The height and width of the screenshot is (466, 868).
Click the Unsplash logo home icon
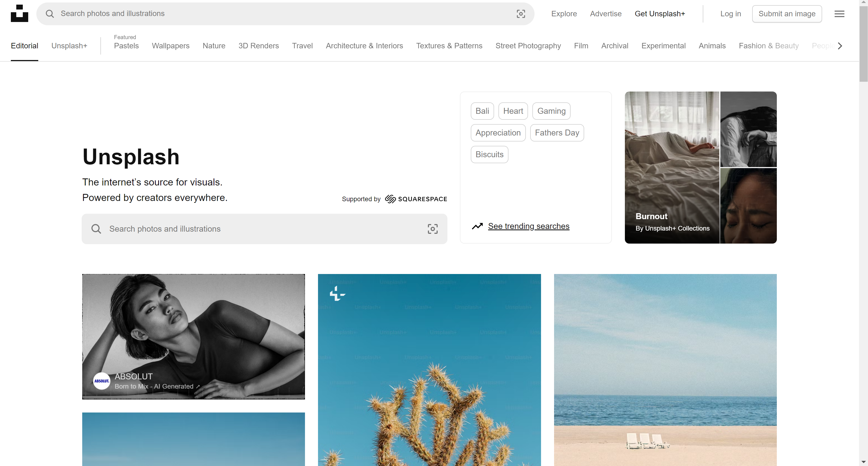20,14
